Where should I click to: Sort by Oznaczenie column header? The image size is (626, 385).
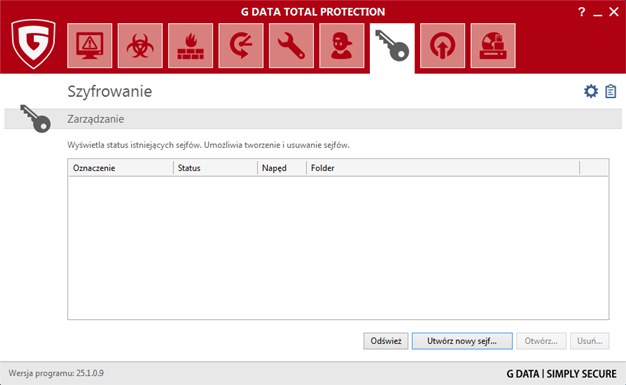[x=121, y=168]
